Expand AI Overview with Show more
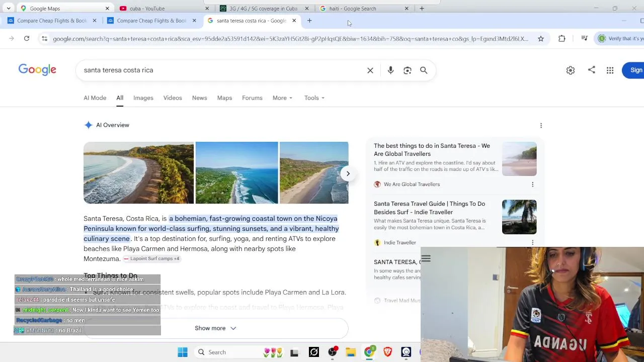This screenshot has height=362, width=644. (x=215, y=328)
